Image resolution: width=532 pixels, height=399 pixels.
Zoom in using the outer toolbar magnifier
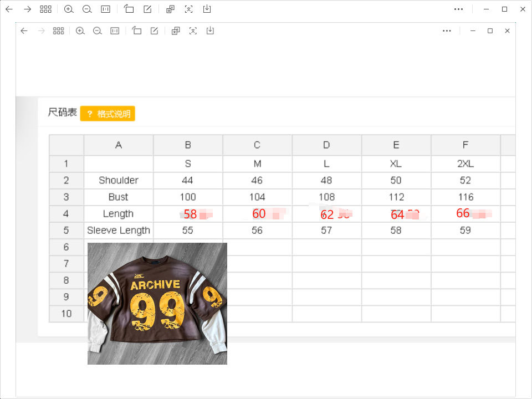69,9
